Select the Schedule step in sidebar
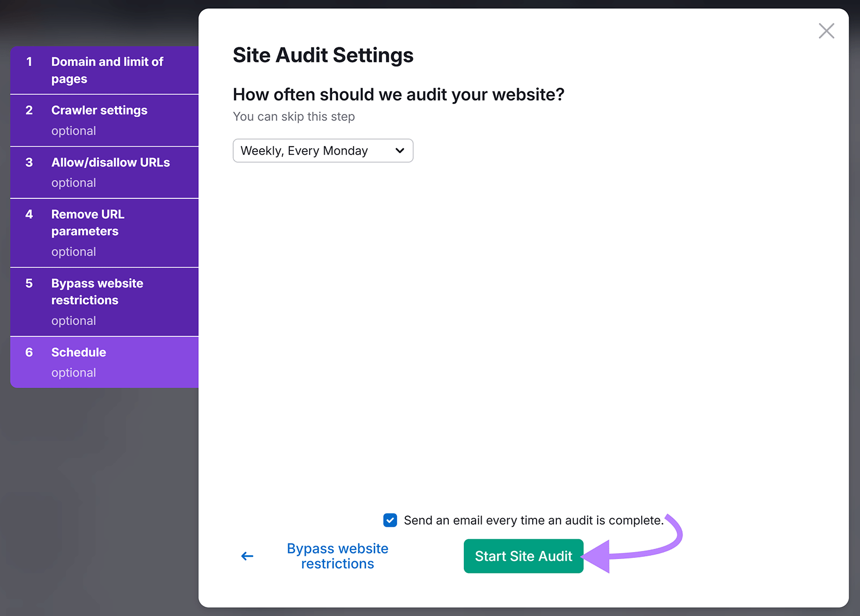Screen dimensions: 860x616 104,361
